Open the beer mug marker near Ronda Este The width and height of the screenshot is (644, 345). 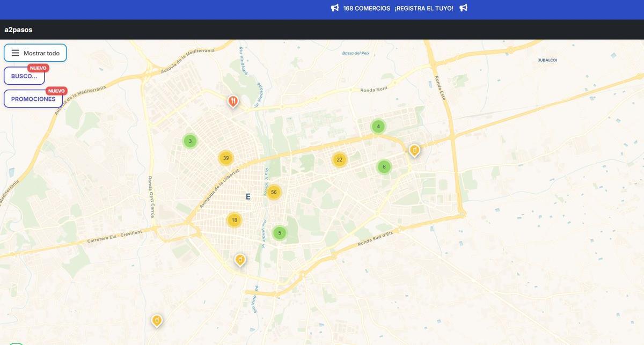(414, 150)
